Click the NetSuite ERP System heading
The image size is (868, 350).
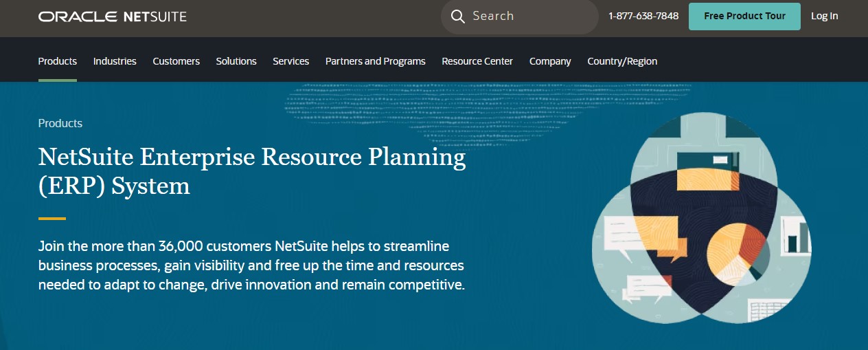pos(252,171)
